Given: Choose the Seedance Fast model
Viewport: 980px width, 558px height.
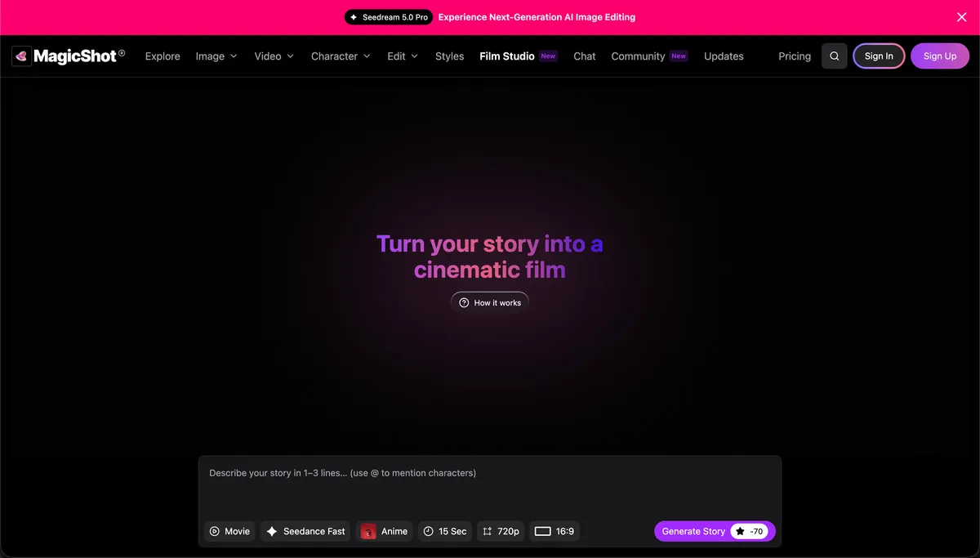Looking at the screenshot, I should pos(305,531).
